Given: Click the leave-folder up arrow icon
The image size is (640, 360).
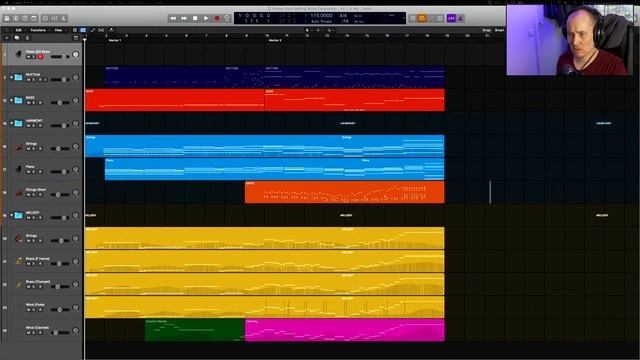Looking at the screenshot, I should click(x=6, y=30).
